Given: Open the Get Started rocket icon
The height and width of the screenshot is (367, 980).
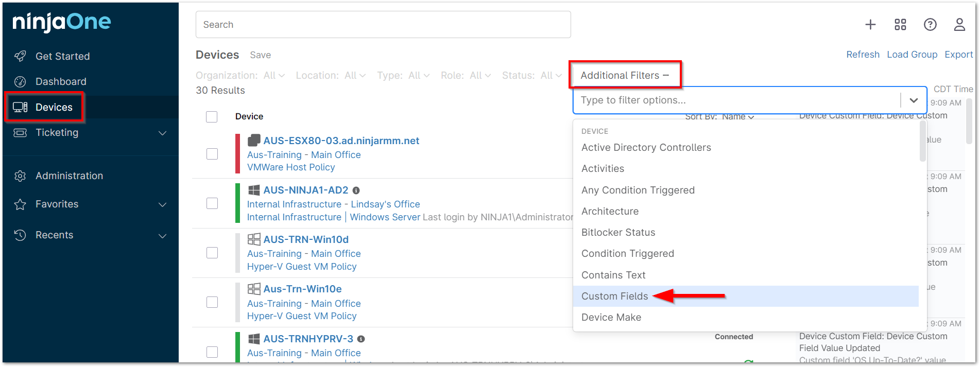Looking at the screenshot, I should (20, 56).
